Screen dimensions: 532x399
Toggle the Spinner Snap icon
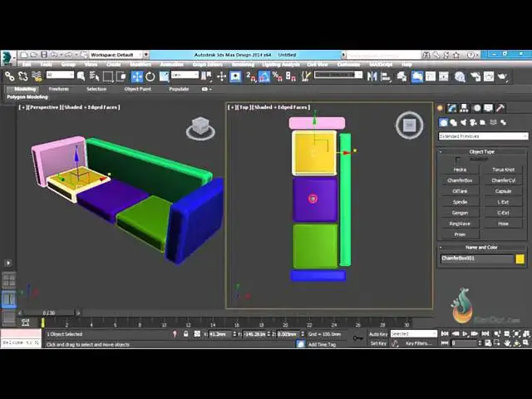(x=290, y=76)
